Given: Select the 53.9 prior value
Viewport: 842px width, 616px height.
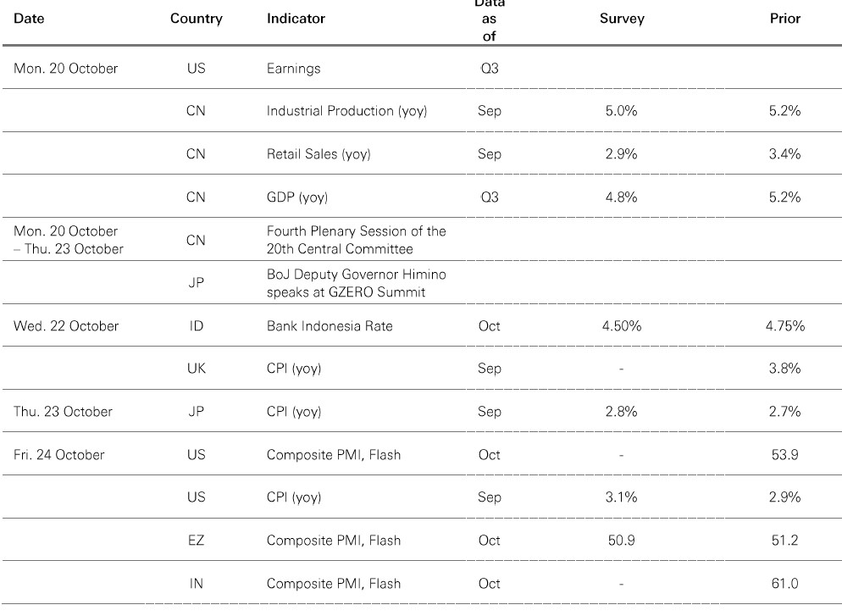Looking at the screenshot, I should [784, 455].
